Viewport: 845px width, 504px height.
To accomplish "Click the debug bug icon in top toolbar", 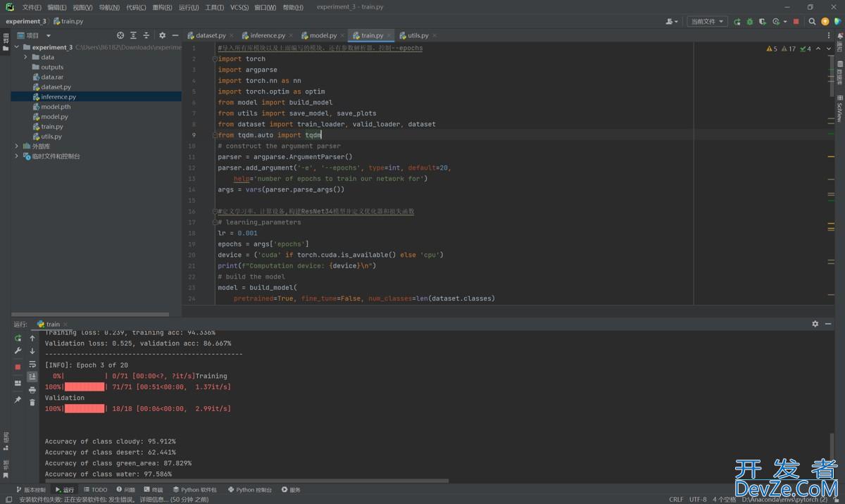I will (750, 22).
